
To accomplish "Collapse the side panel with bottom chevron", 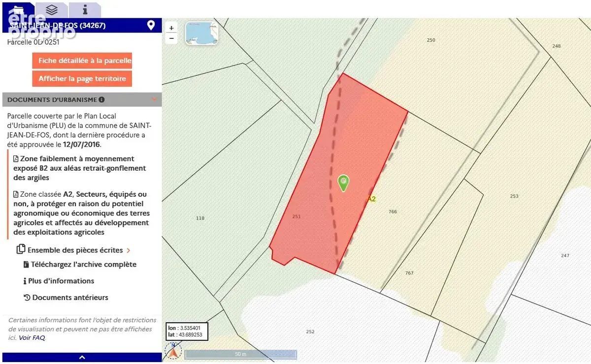I will pyautogui.click(x=82, y=358).
